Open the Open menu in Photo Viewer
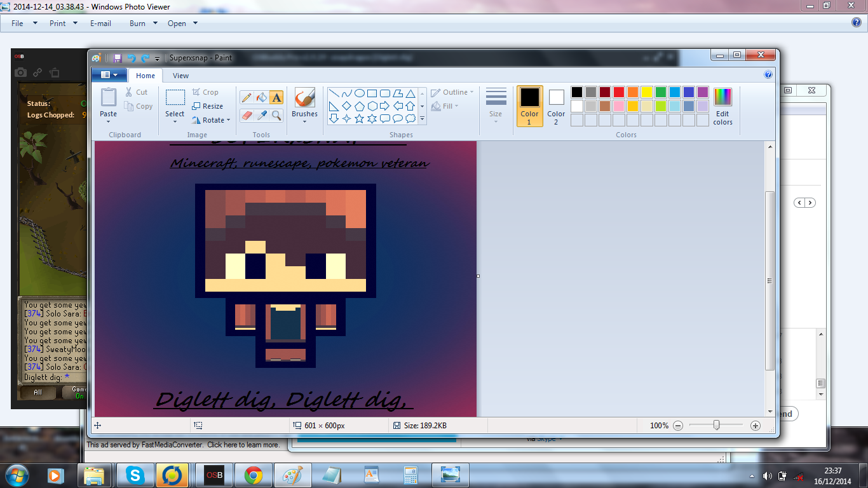The height and width of the screenshot is (488, 868). click(182, 24)
